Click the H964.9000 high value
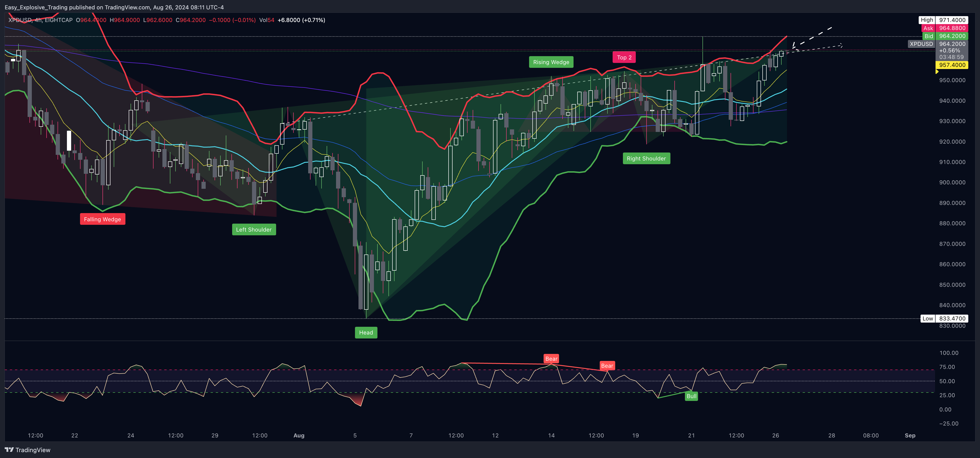 [125, 20]
